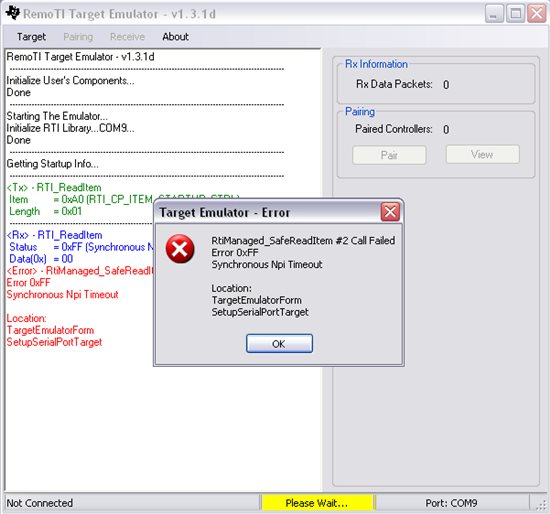This screenshot has height=514, width=550.
Task: Minimize the RemoTI Target Emulator window
Action: coord(494,14)
